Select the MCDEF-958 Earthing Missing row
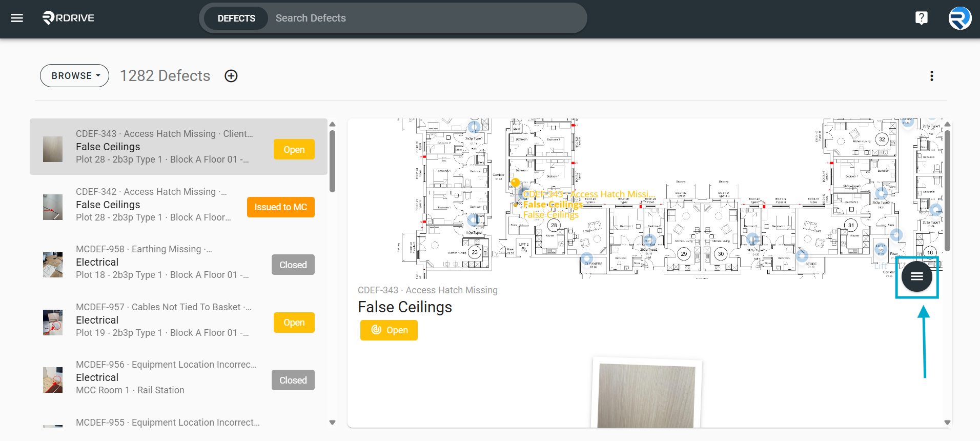Viewport: 980px width, 441px height. click(178, 262)
